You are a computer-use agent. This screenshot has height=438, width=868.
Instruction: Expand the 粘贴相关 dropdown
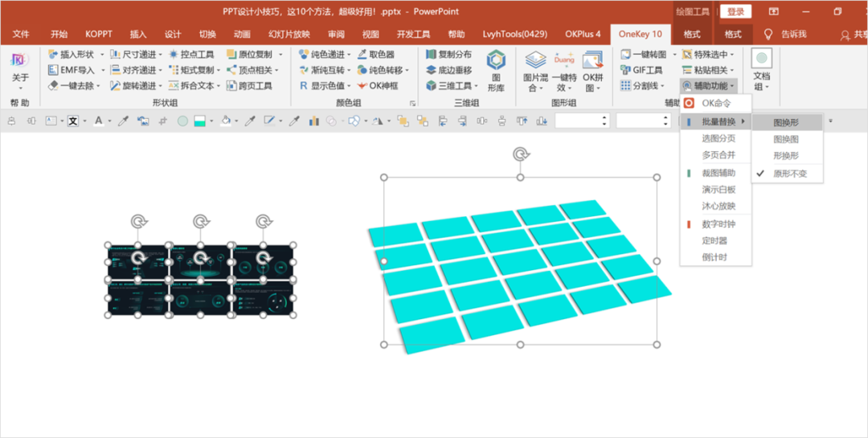(x=732, y=71)
